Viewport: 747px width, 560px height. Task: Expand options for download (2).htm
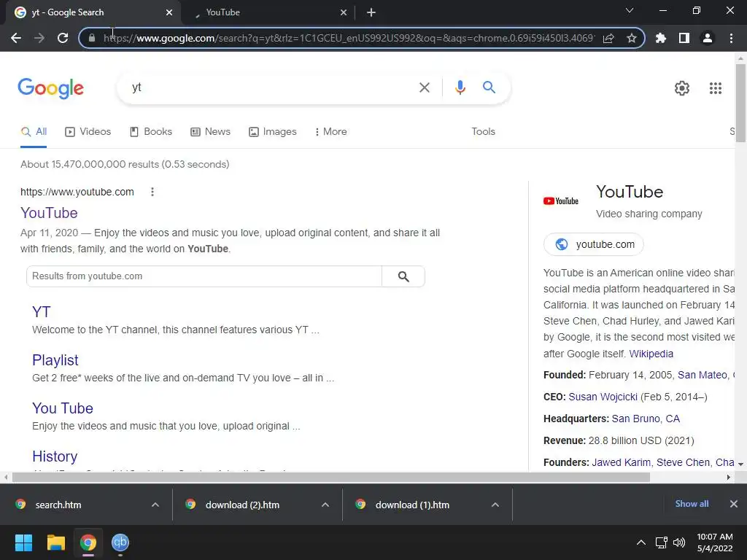click(325, 505)
